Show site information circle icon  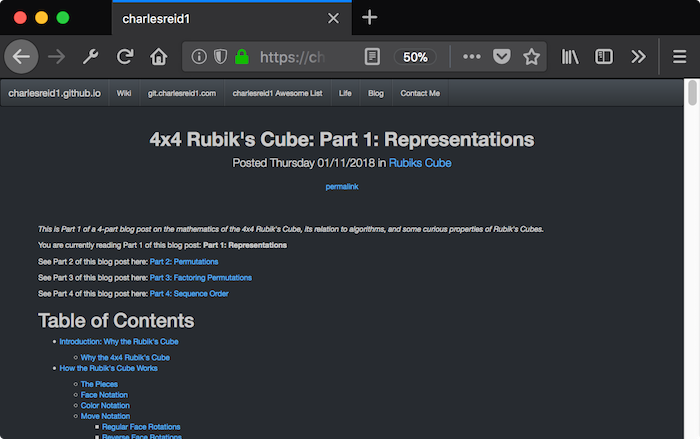pyautogui.click(x=199, y=57)
